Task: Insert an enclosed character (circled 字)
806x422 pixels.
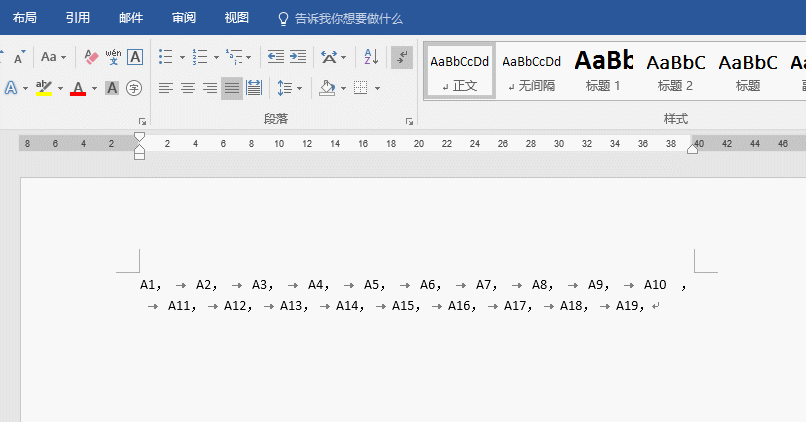Action: coord(134,88)
